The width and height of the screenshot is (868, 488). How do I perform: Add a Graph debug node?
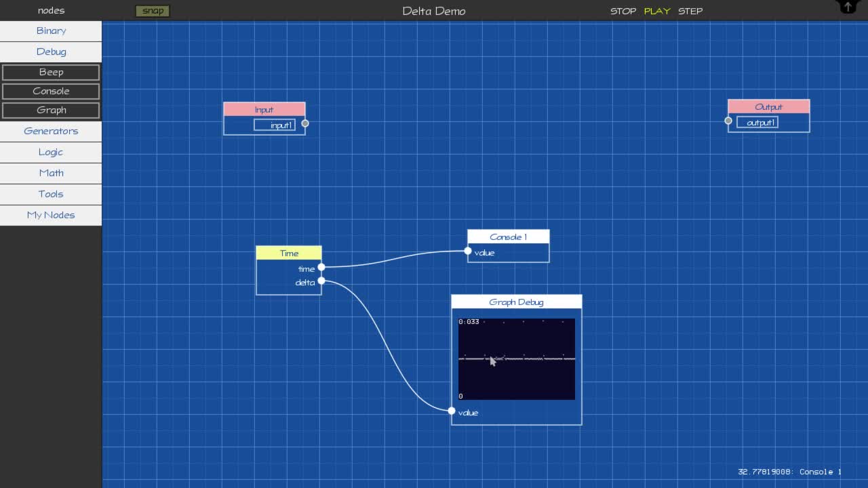[51, 110]
